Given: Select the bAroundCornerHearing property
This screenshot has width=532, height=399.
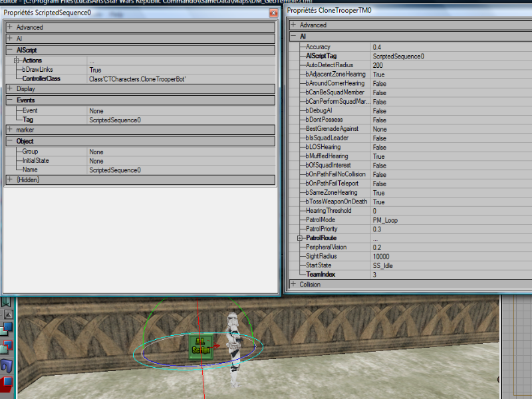Looking at the screenshot, I should (x=411, y=84).
